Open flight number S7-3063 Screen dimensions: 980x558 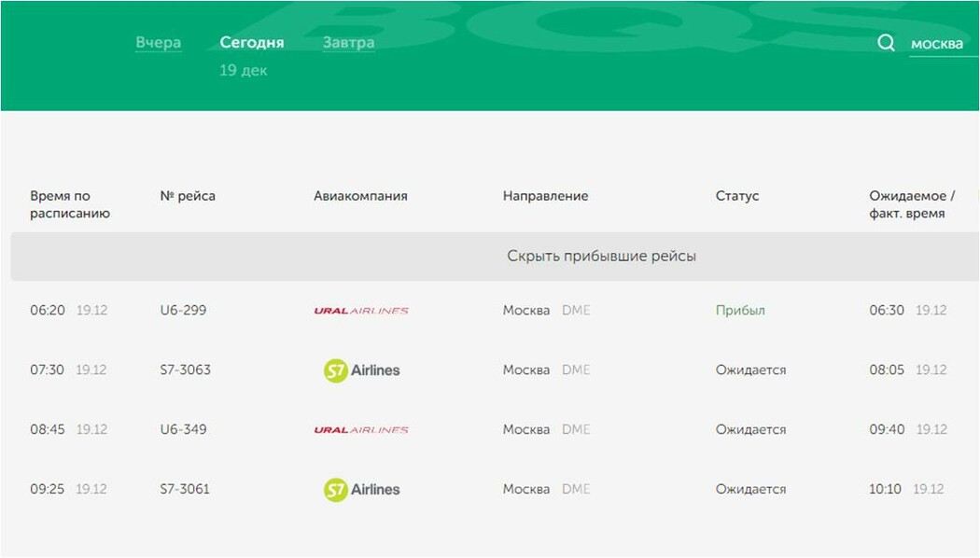(185, 370)
